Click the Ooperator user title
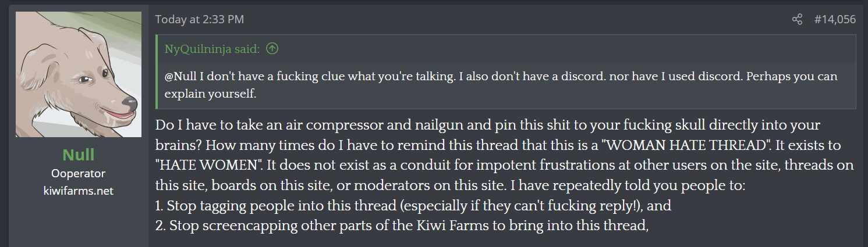Image resolution: width=868 pixels, height=247 pixels. click(78, 173)
